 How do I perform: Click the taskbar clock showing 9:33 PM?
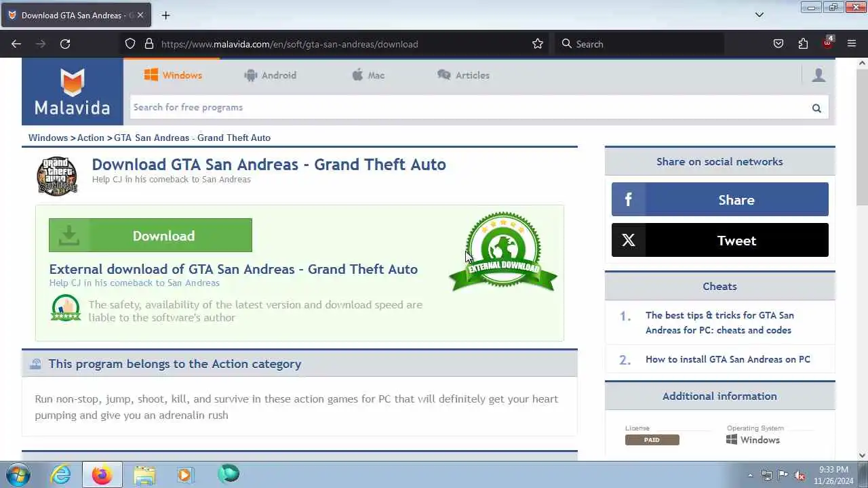833,474
